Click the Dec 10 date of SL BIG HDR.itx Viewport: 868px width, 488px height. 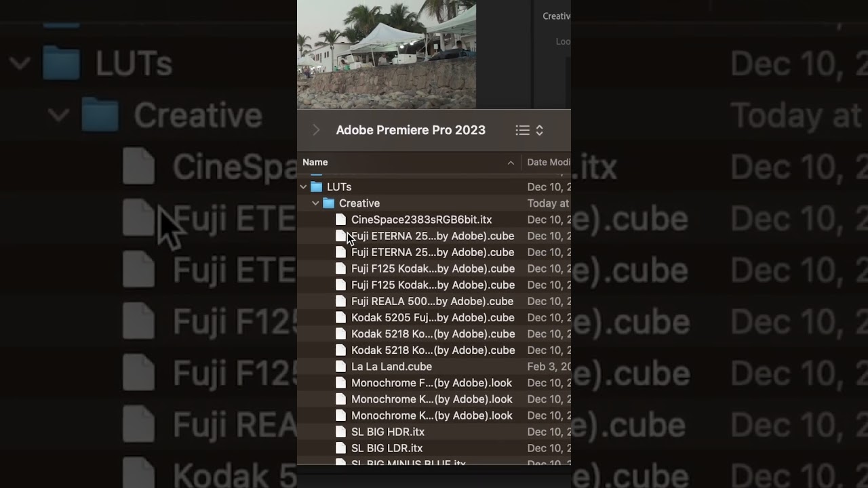(549, 432)
